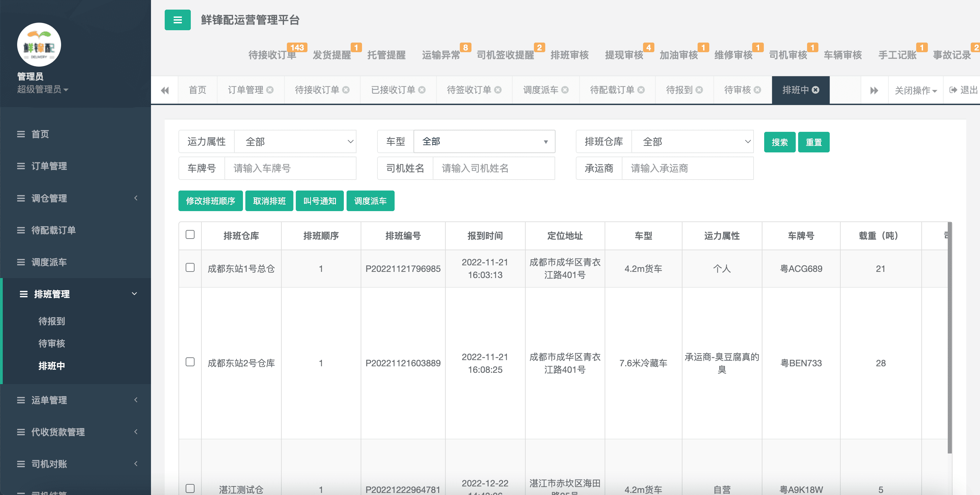This screenshot has height=495, width=980.
Task: Click list icon beside sidebar 代收货款管理
Action: (x=21, y=432)
